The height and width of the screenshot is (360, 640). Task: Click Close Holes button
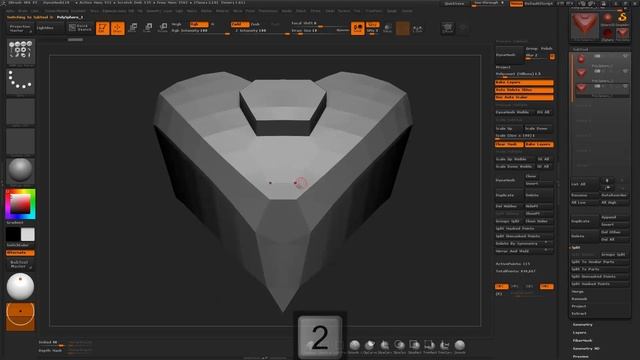click(x=539, y=221)
